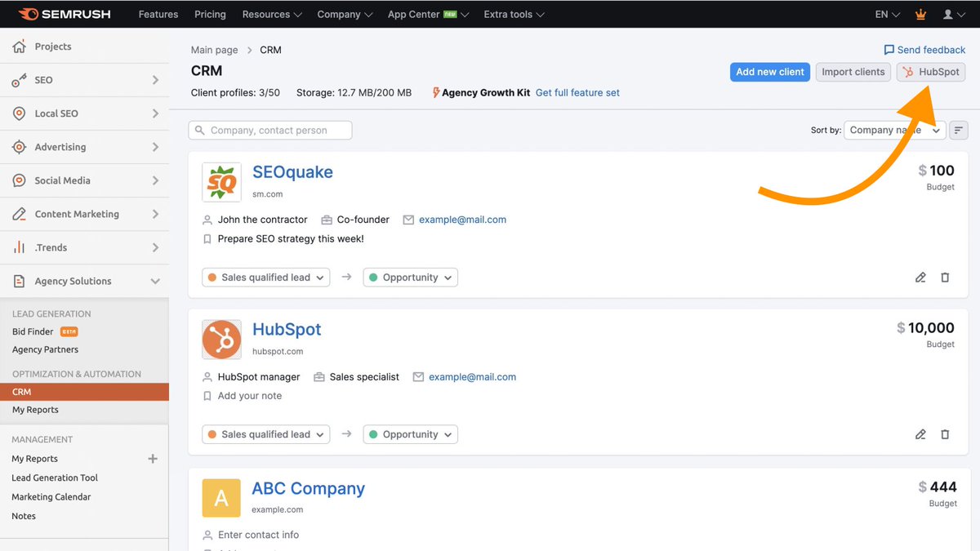Edit the HubSpot client with pencil icon
Viewport: 980px width, 551px height.
point(920,434)
